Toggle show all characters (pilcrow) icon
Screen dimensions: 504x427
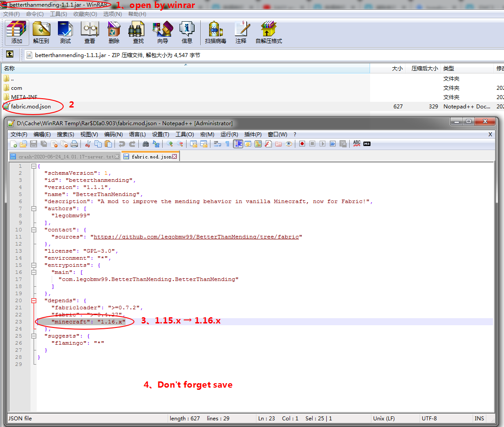coord(227,144)
